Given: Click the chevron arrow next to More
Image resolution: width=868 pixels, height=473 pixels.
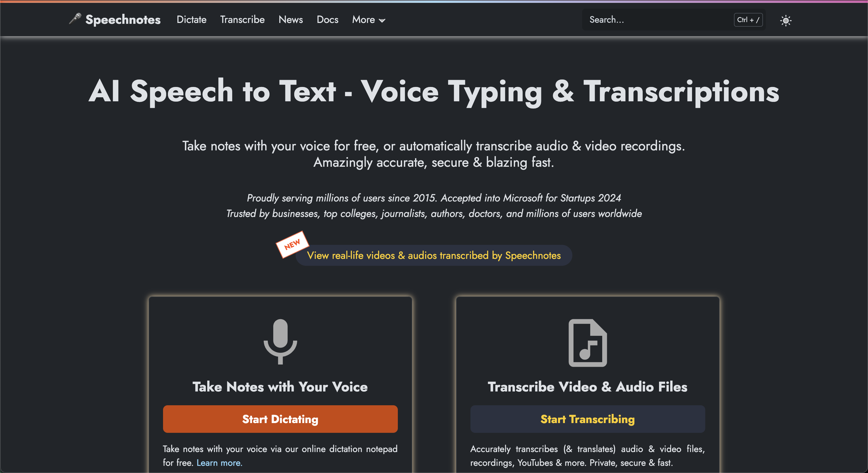Looking at the screenshot, I should tap(382, 21).
